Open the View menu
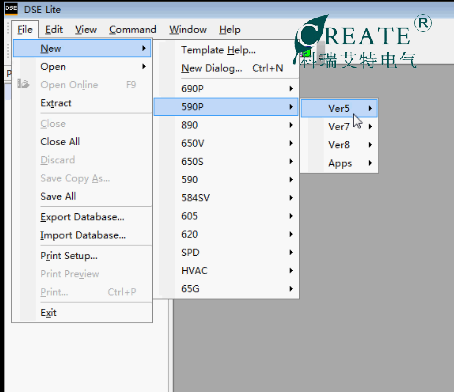454x392 pixels. pos(86,30)
